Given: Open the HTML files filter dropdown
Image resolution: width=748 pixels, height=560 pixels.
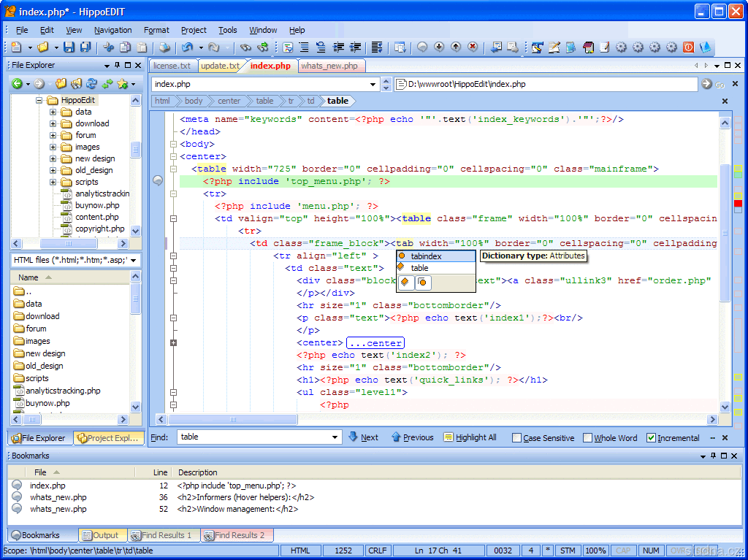Looking at the screenshot, I should pyautogui.click(x=133, y=260).
